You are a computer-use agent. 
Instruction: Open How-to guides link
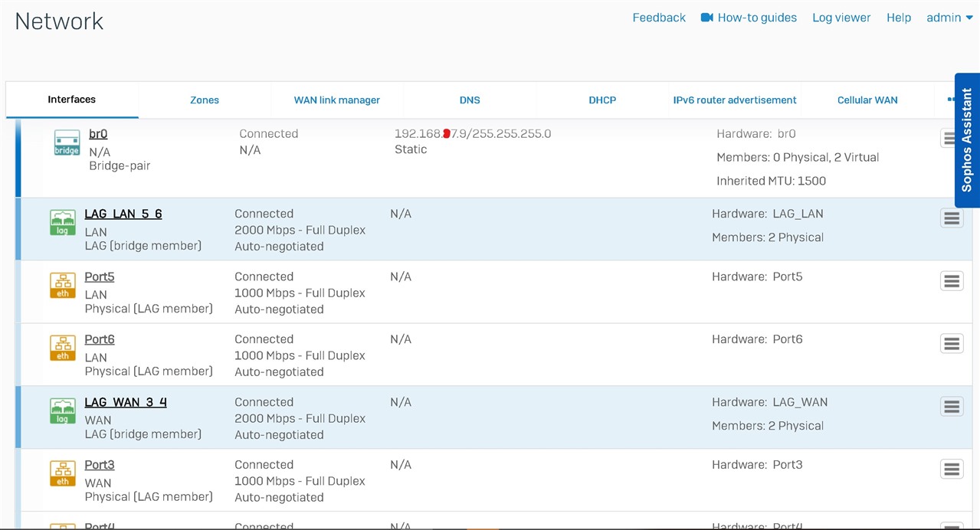(x=757, y=18)
